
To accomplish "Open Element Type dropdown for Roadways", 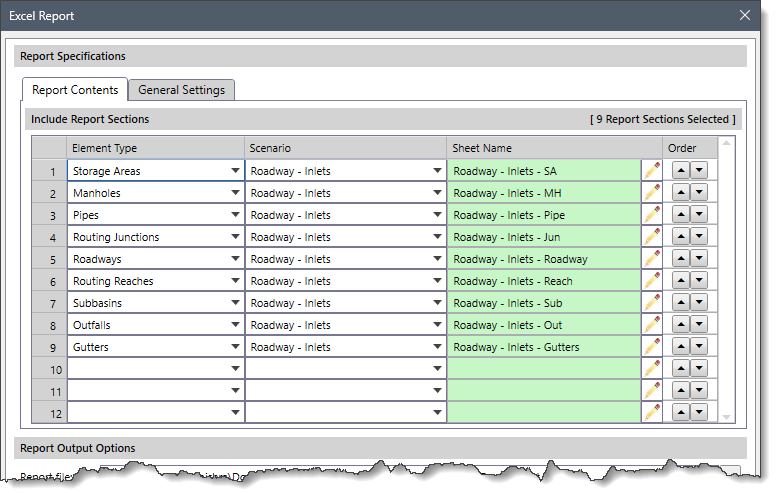I will (236, 259).
